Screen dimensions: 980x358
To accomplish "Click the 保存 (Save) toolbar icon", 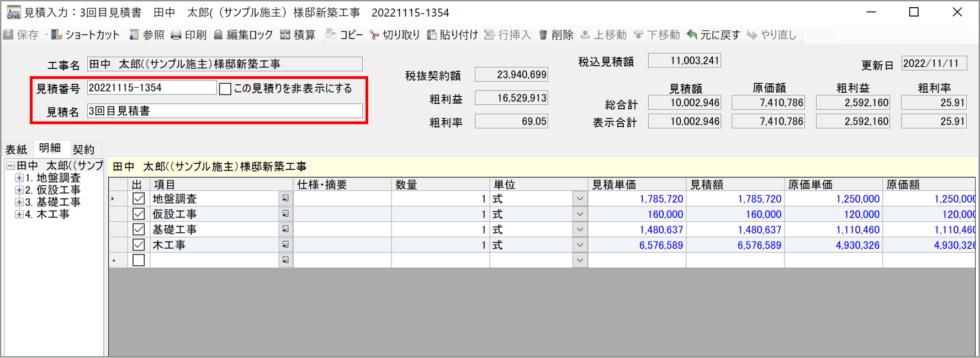I will pyautogui.click(x=21, y=35).
